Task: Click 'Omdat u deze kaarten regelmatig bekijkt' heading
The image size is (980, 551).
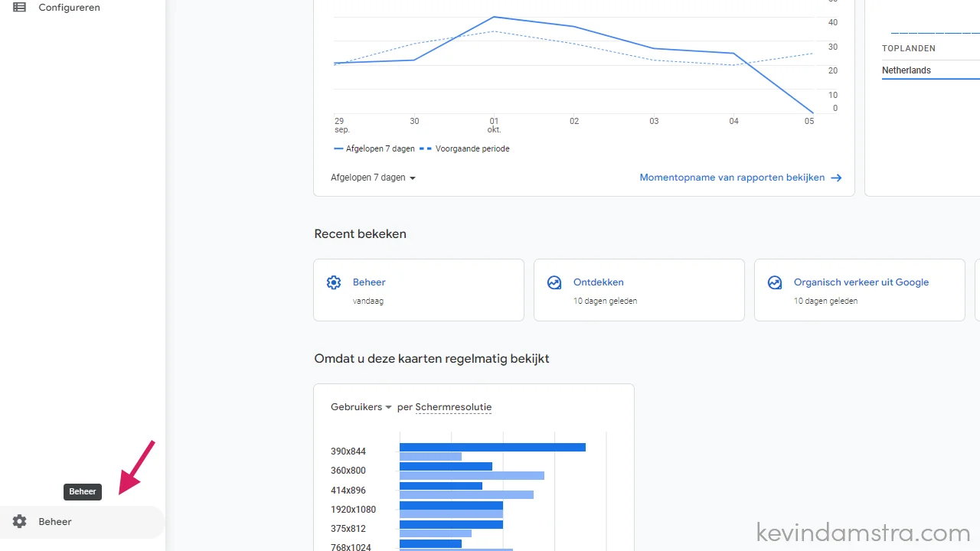Action: pyautogui.click(x=432, y=359)
